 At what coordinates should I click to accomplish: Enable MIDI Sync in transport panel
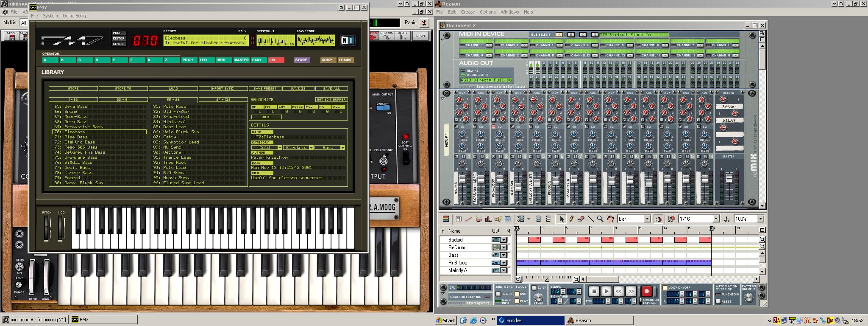point(498,294)
